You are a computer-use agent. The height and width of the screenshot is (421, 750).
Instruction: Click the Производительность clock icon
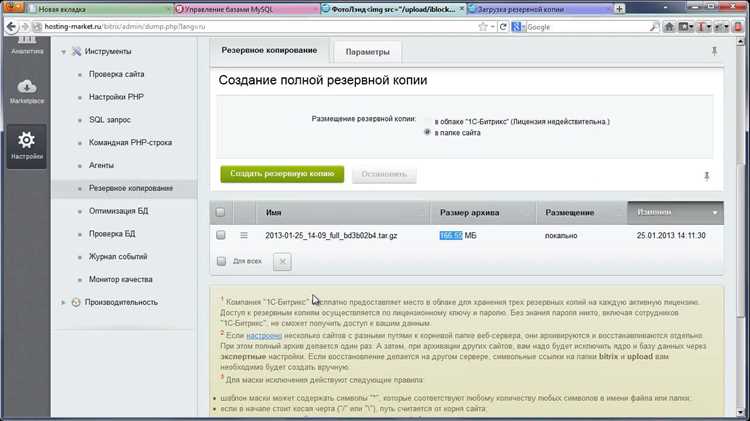coord(76,302)
